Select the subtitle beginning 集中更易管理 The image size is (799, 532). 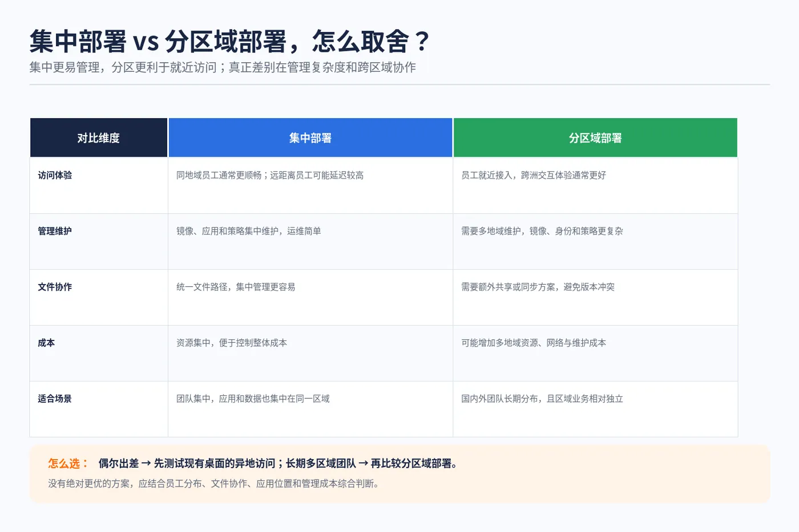click(x=223, y=67)
